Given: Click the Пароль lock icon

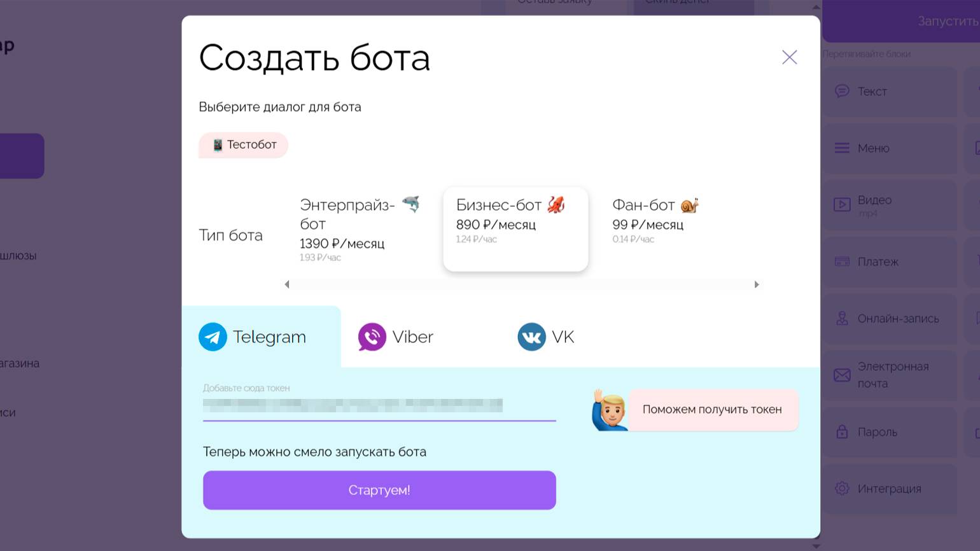Looking at the screenshot, I should click(842, 432).
